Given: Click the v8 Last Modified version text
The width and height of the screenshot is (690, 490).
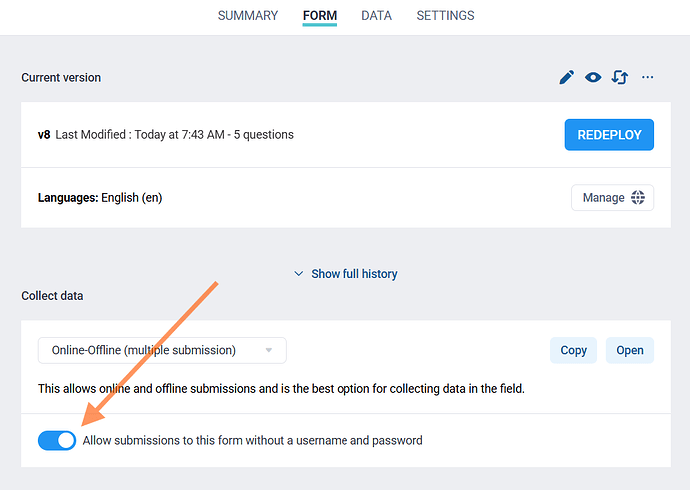Looking at the screenshot, I should tap(165, 135).
